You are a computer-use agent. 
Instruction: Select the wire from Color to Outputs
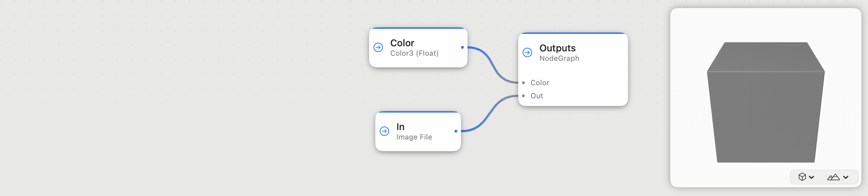tap(493, 64)
